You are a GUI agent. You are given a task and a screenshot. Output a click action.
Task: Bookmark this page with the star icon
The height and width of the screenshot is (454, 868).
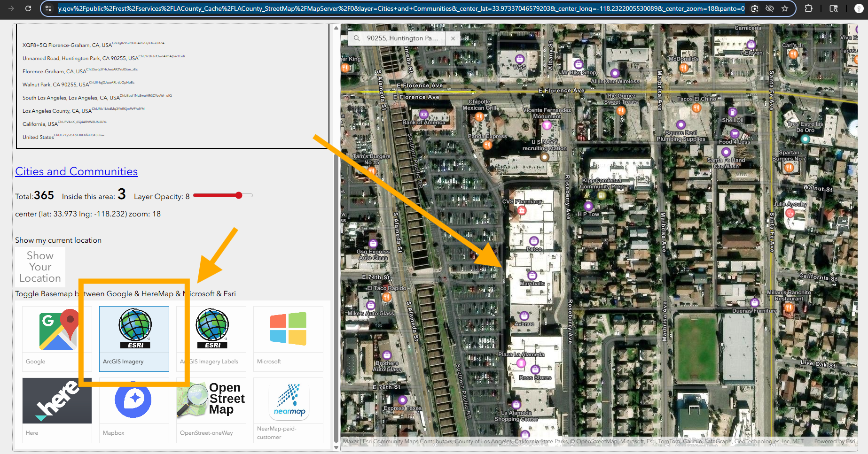[x=785, y=8]
